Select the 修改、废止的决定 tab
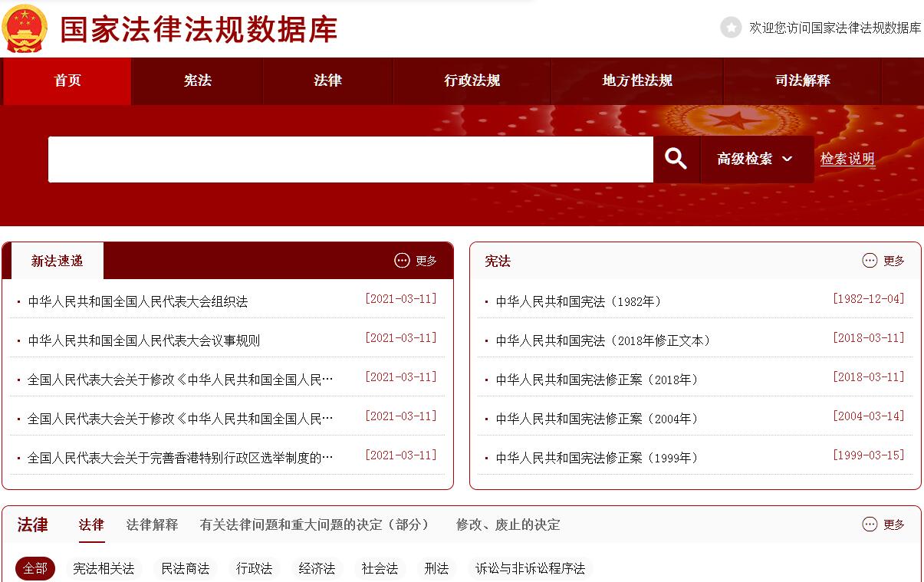 508,524
